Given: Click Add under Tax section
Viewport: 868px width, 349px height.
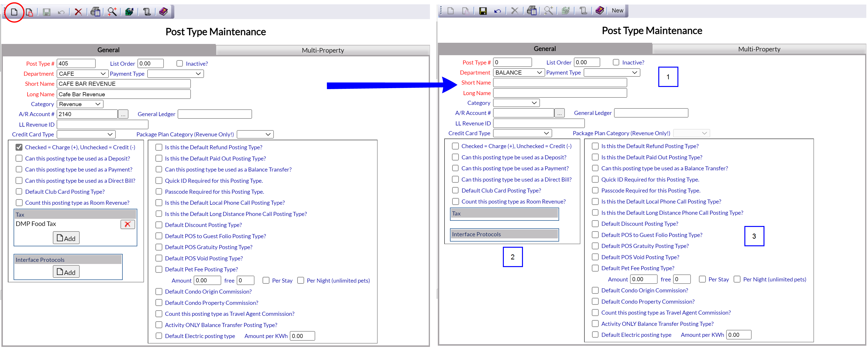Looking at the screenshot, I should (x=66, y=238).
